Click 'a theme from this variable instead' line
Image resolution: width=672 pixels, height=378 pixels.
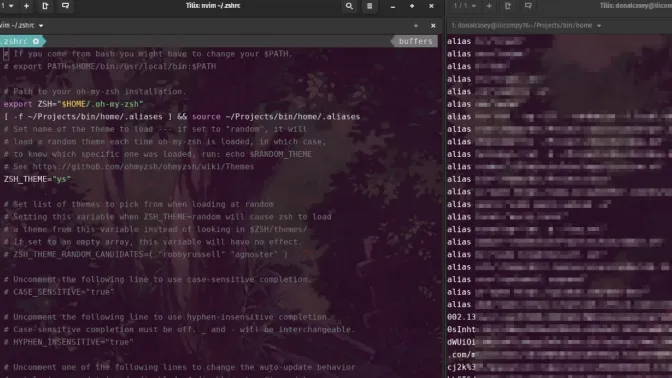pos(155,229)
